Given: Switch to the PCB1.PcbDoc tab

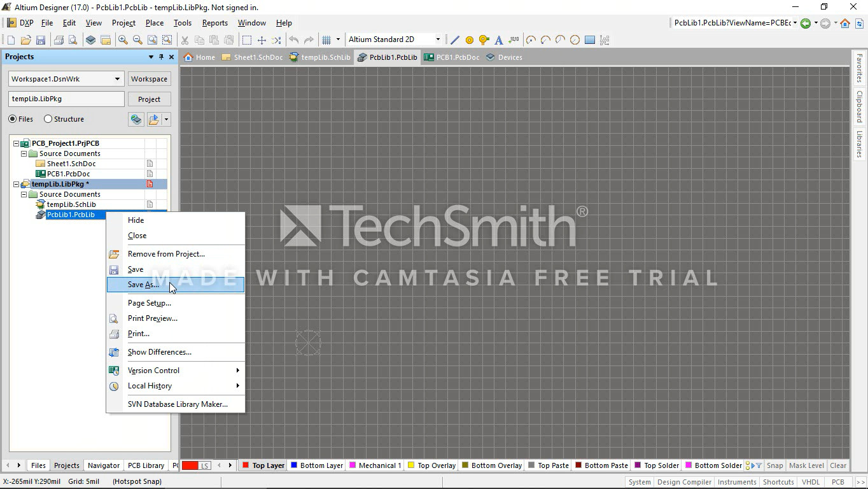Looking at the screenshot, I should tap(452, 57).
